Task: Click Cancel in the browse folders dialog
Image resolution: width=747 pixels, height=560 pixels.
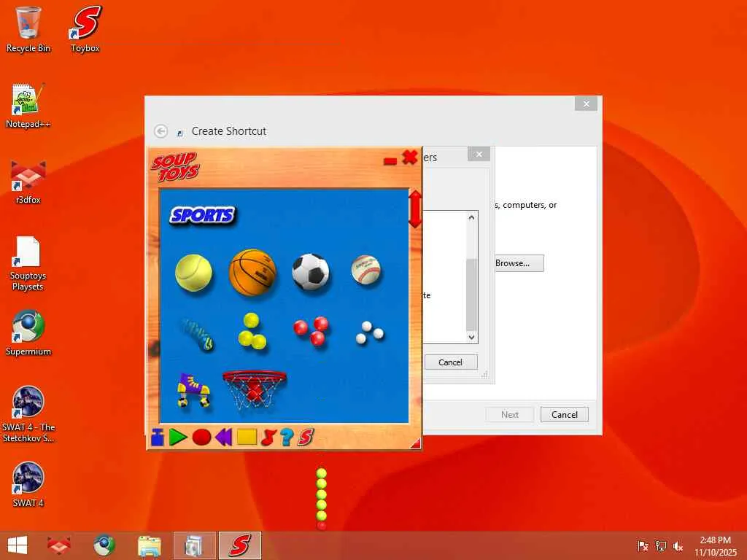Action: click(450, 362)
